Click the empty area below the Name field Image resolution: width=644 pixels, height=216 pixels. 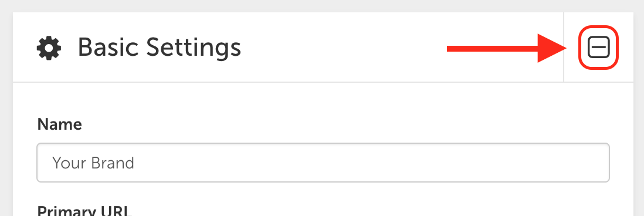point(323,192)
